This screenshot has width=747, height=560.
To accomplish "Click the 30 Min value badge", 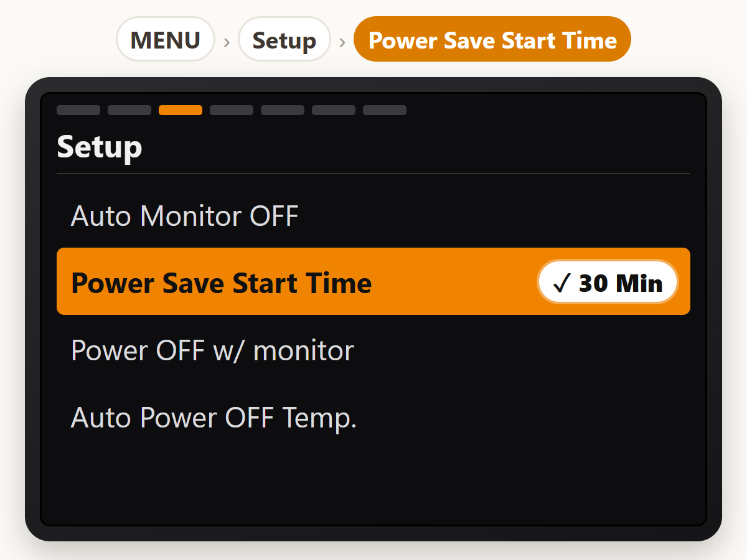I will [x=608, y=282].
